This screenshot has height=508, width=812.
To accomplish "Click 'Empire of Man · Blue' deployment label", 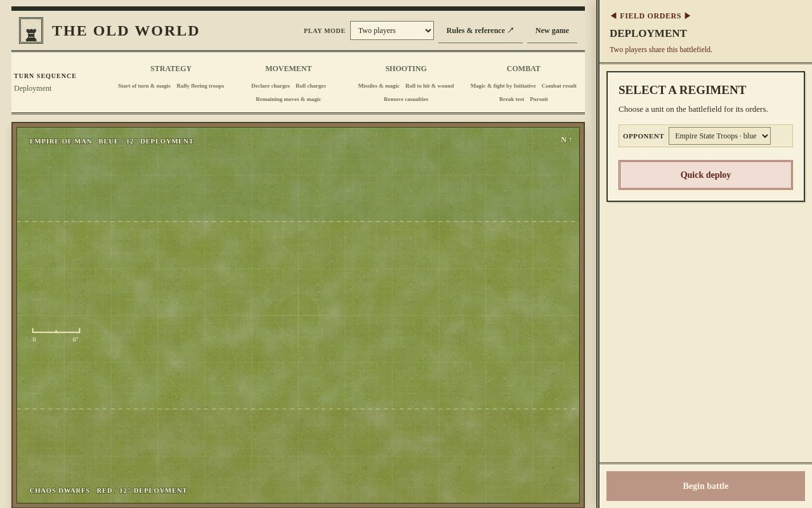I will pos(112,141).
